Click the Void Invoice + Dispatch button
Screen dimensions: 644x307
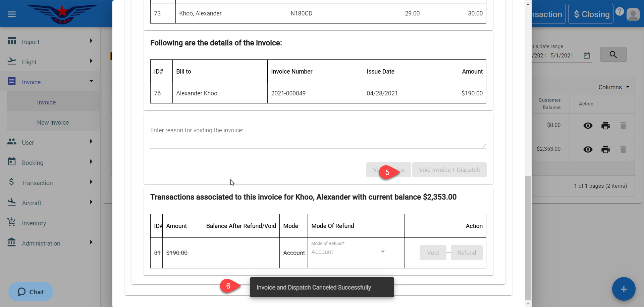click(x=449, y=170)
